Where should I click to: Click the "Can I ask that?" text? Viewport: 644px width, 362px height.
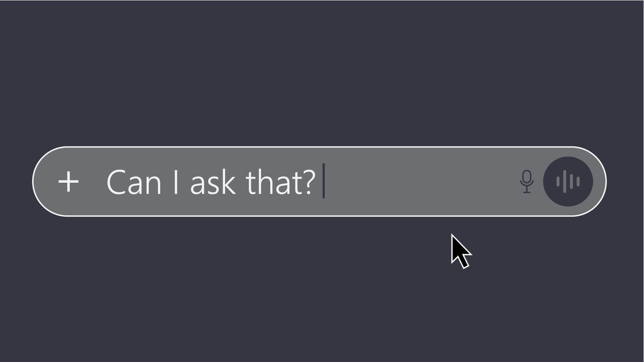[211, 182]
